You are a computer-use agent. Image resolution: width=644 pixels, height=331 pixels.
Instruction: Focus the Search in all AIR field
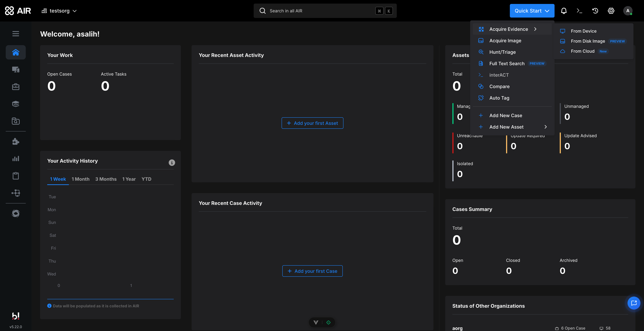(x=325, y=11)
